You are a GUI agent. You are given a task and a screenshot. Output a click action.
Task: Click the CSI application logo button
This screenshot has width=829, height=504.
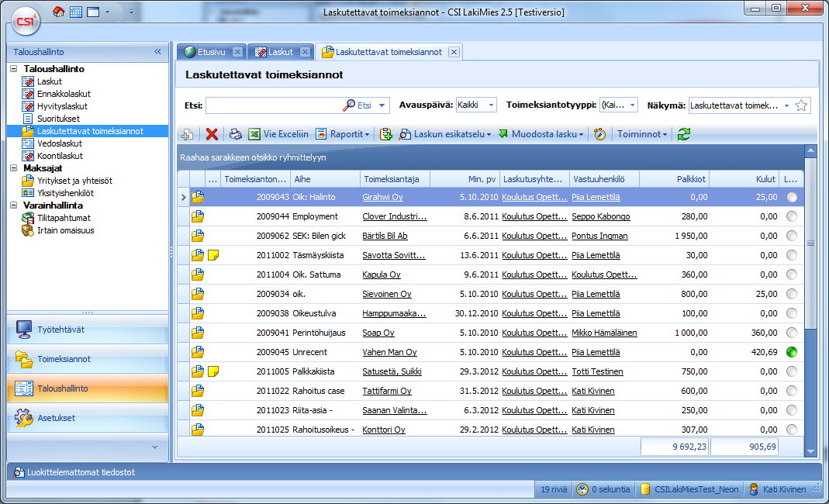(26, 21)
